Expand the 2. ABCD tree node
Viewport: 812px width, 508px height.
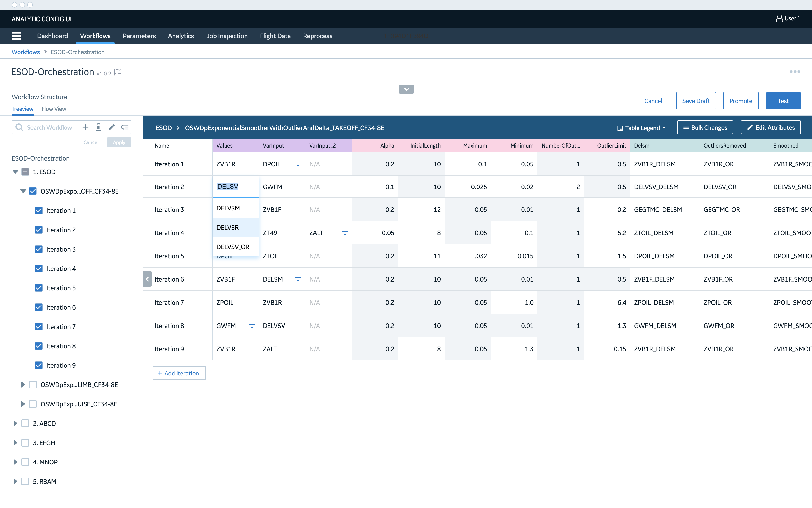tap(15, 423)
